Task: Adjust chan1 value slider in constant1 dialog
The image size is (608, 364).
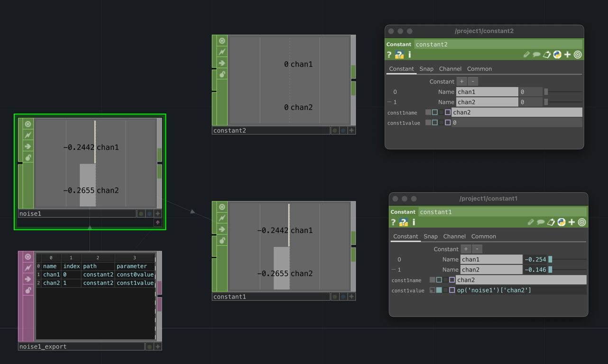Action: tap(568, 260)
